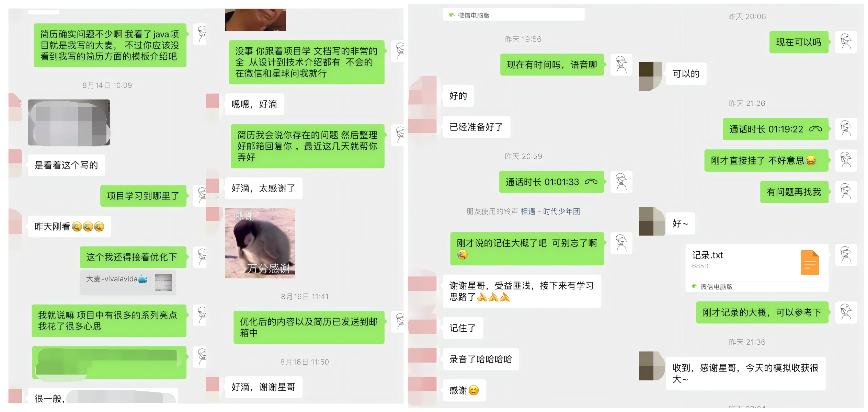Screen dimensions: 868x412
Task: Click the avatar beside 有问题再找我 message
Action: coord(846,192)
